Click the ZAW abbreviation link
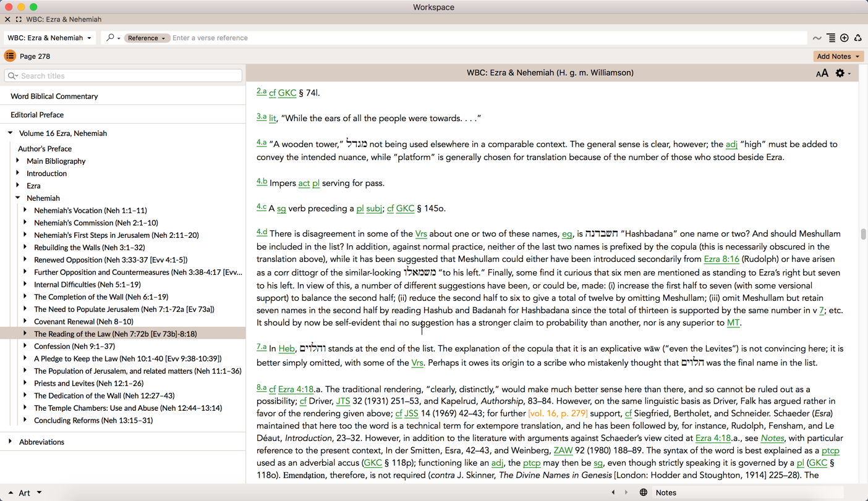Screen dimensions: 868x501 pos(563,451)
